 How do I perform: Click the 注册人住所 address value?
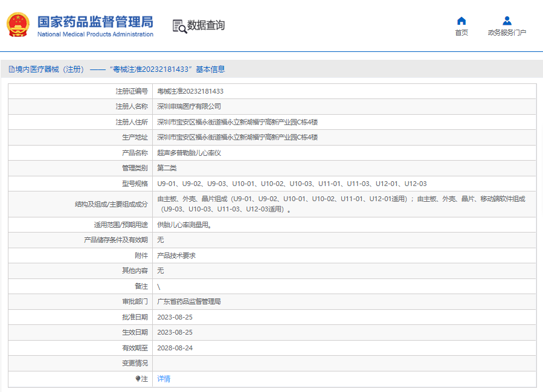[237, 122]
